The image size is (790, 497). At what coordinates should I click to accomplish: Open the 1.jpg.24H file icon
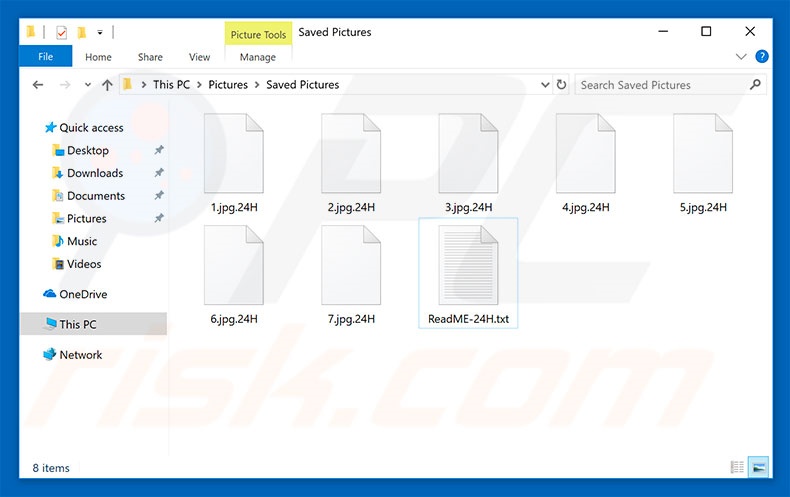pos(234,153)
